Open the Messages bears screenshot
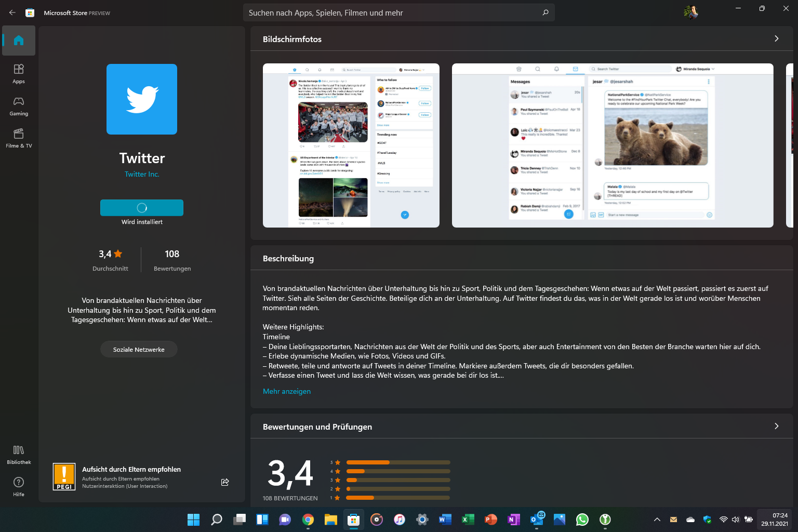The image size is (798, 532). click(x=613, y=145)
